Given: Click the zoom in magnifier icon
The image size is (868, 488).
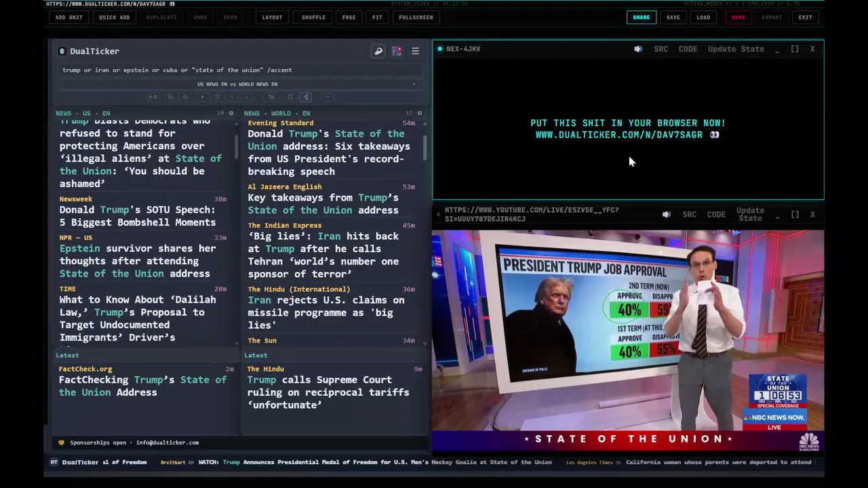Looking at the screenshot, I should click(x=185, y=97).
